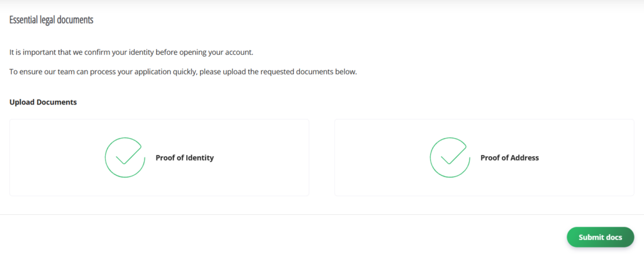
Task: Click the Essential legal documents heading
Action: click(51, 20)
